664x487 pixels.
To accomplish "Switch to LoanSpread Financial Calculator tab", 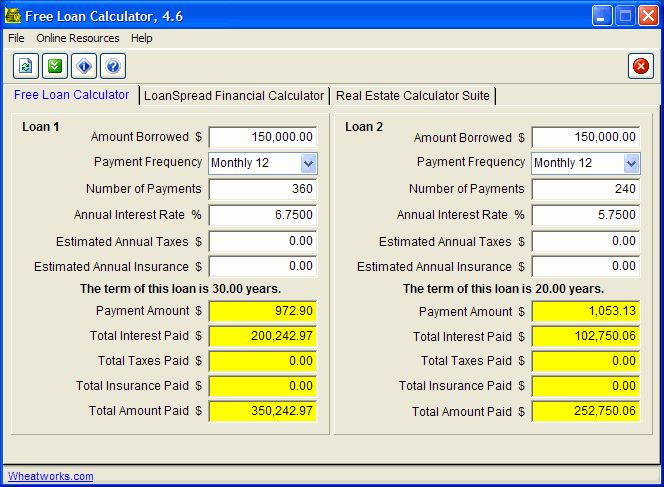I will (x=234, y=96).
